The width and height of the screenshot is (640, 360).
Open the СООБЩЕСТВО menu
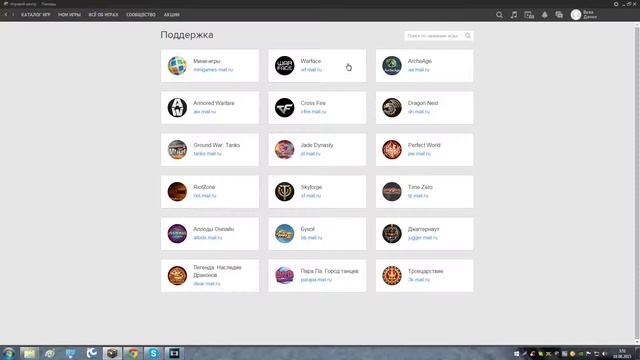[x=141, y=15]
